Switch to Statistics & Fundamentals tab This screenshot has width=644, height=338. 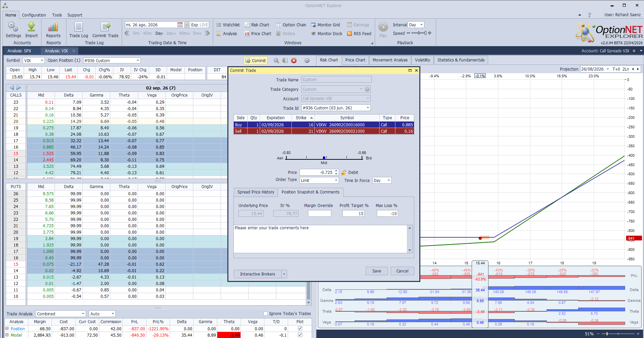(461, 60)
